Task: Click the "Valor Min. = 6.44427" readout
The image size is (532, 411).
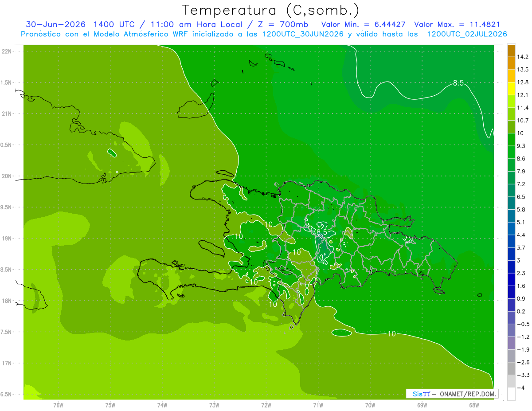Action: click(363, 24)
